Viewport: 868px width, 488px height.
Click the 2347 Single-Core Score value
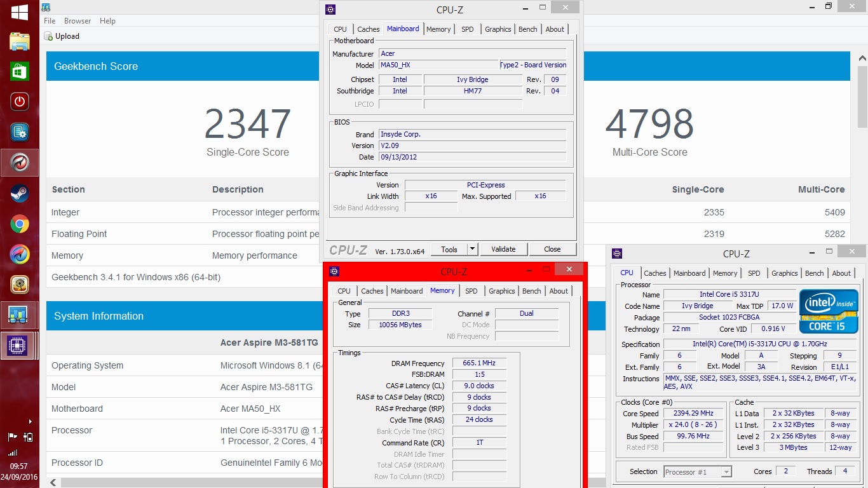(x=248, y=124)
